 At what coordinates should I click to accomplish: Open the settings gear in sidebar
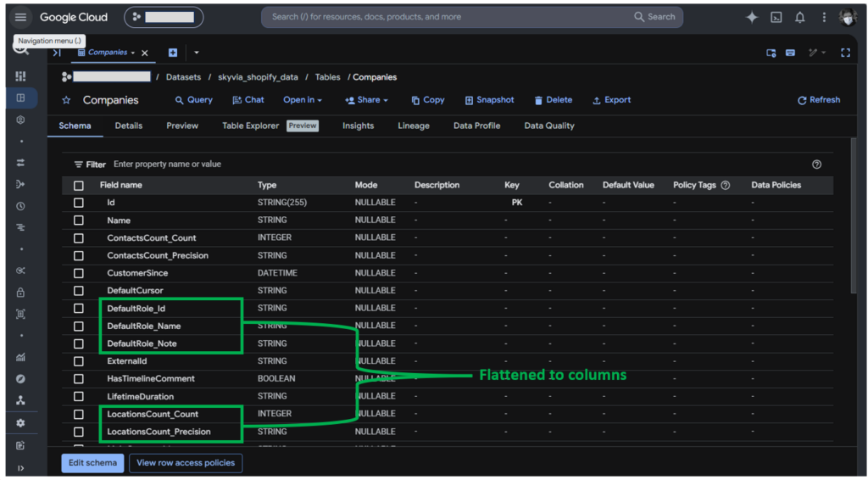point(20,423)
